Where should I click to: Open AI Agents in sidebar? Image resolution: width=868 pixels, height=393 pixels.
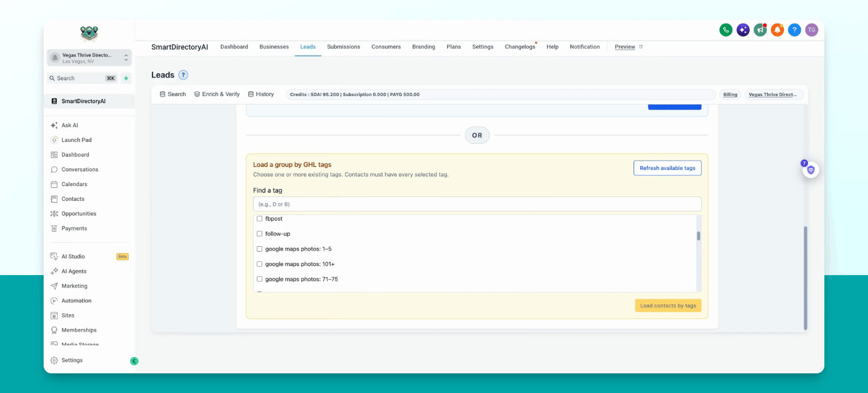click(x=74, y=271)
